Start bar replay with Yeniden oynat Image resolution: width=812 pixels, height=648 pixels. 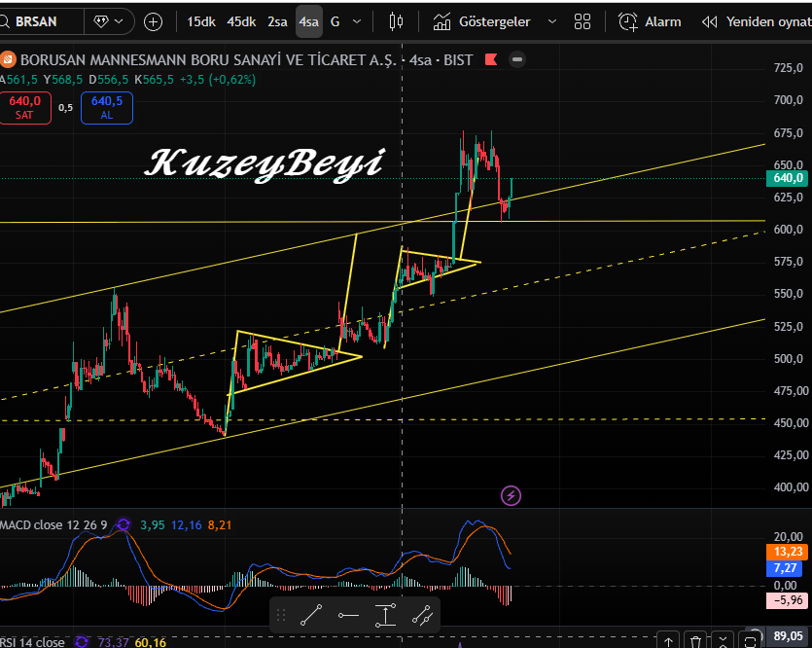[x=768, y=21]
